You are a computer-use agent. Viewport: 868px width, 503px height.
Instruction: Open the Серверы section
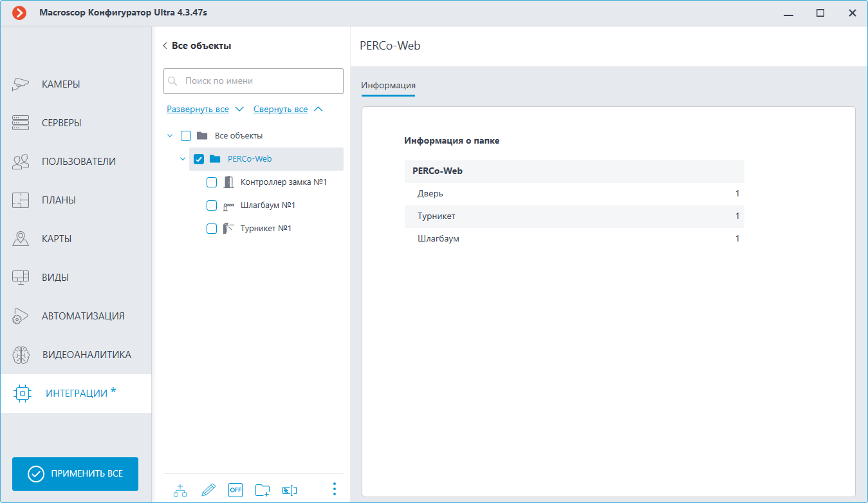[76, 123]
